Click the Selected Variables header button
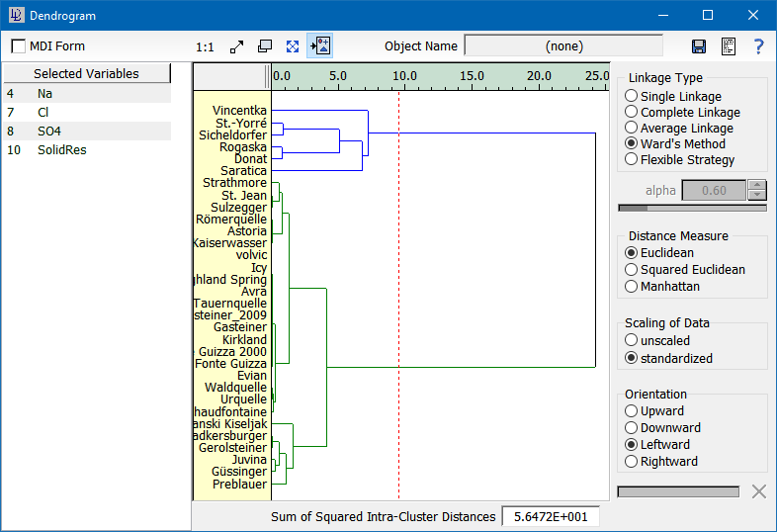This screenshot has width=777, height=532. [x=86, y=74]
